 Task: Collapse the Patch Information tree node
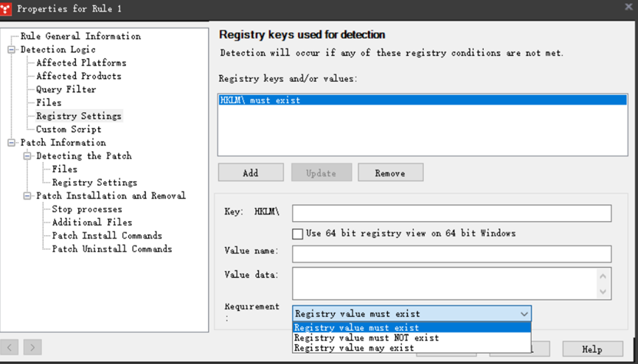point(12,142)
